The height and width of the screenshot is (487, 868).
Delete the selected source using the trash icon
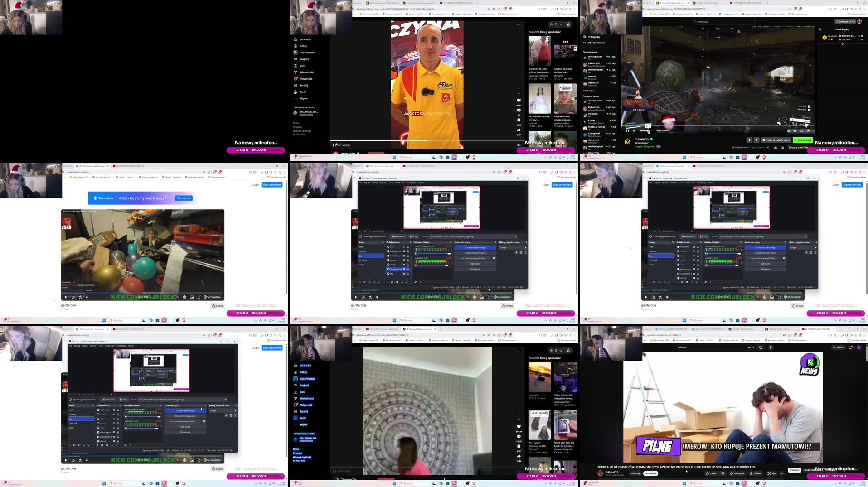pos(102,445)
